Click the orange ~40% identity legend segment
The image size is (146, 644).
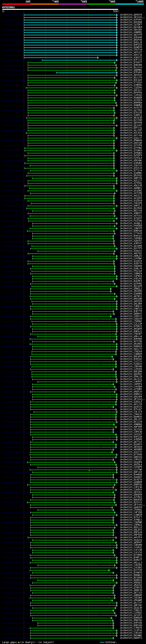pos(45,4)
